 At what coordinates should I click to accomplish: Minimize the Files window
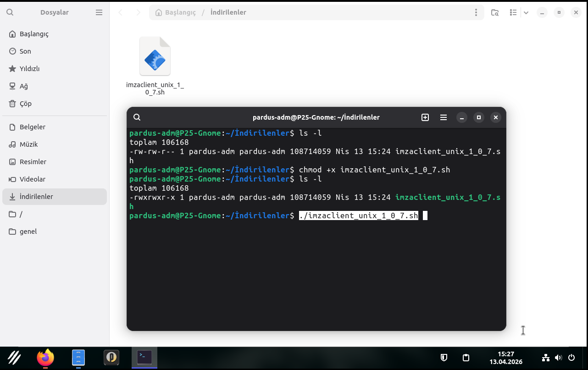tap(542, 12)
